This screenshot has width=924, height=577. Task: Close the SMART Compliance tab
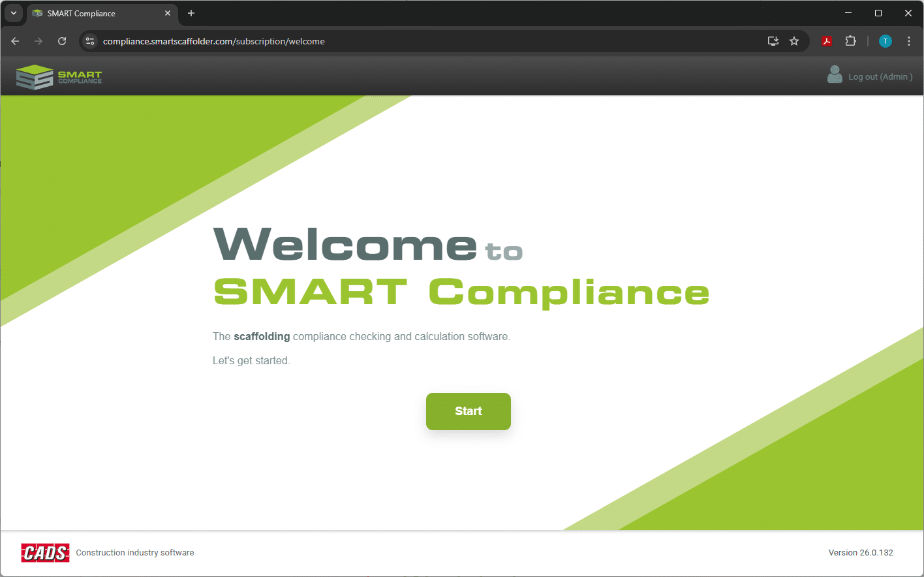168,13
